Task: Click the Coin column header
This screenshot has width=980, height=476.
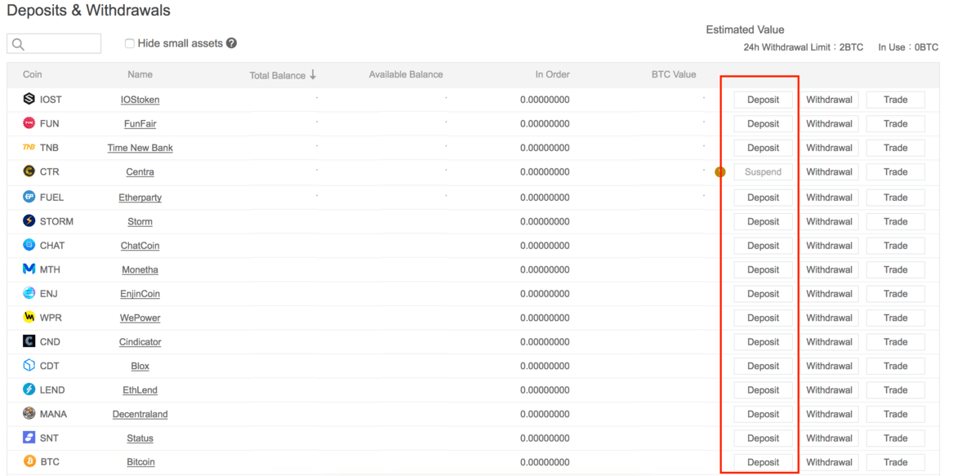Action: [x=33, y=74]
